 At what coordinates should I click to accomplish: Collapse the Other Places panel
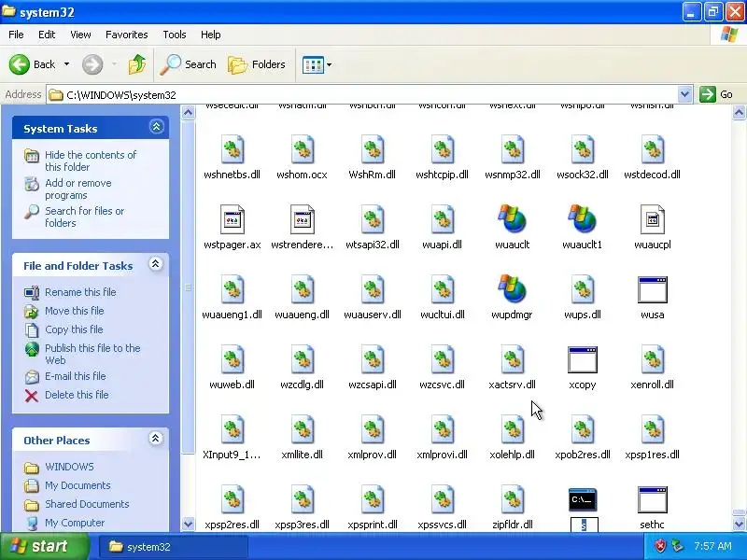click(155, 439)
